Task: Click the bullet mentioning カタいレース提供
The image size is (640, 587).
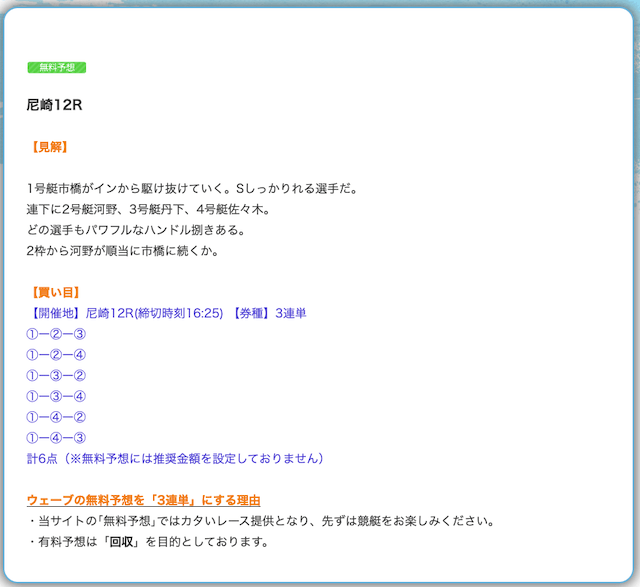Action: coord(261,521)
